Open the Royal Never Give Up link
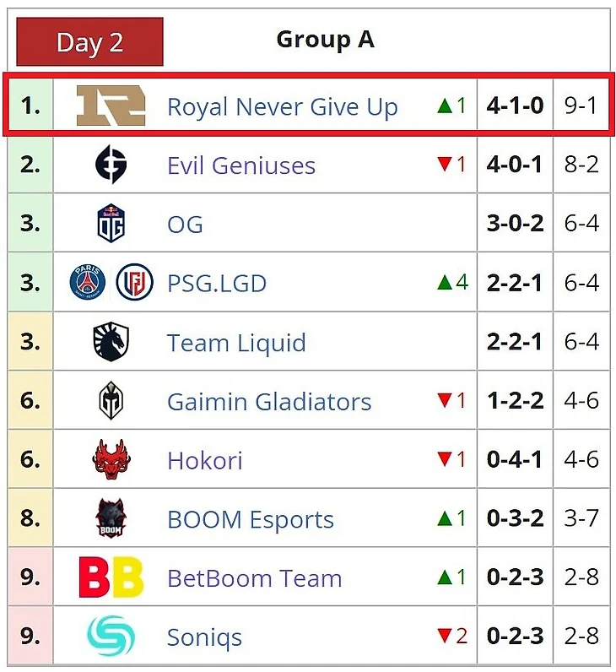Image resolution: width=616 pixels, height=672 pixels. coord(282,107)
